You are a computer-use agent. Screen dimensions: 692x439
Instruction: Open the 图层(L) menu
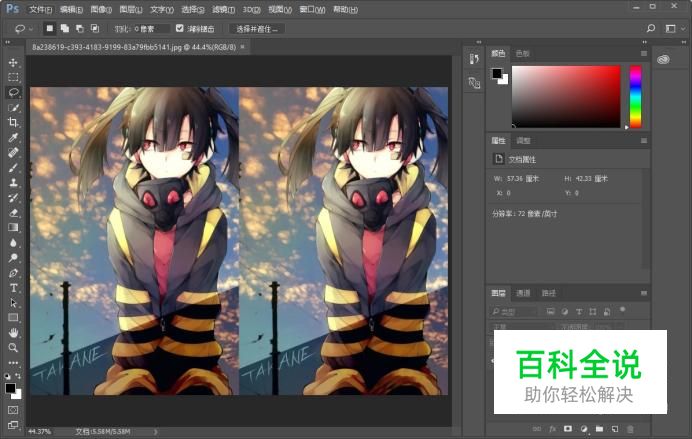(131, 9)
